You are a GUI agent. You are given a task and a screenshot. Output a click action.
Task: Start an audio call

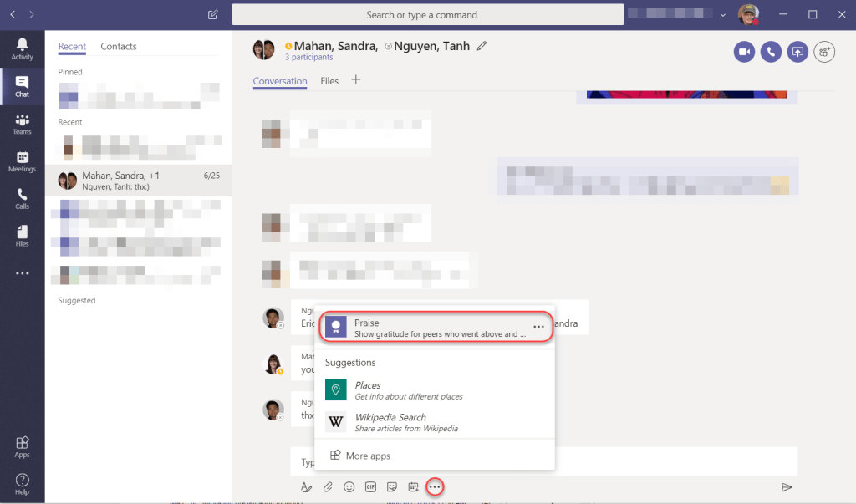click(770, 51)
